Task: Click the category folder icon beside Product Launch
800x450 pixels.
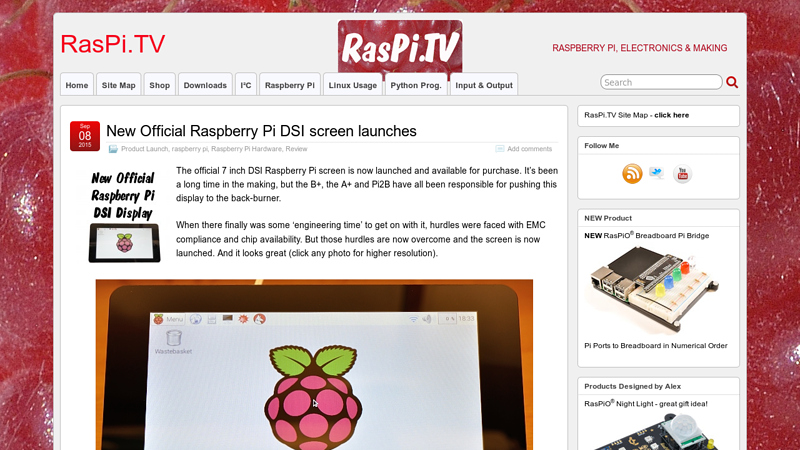Action: [x=113, y=149]
